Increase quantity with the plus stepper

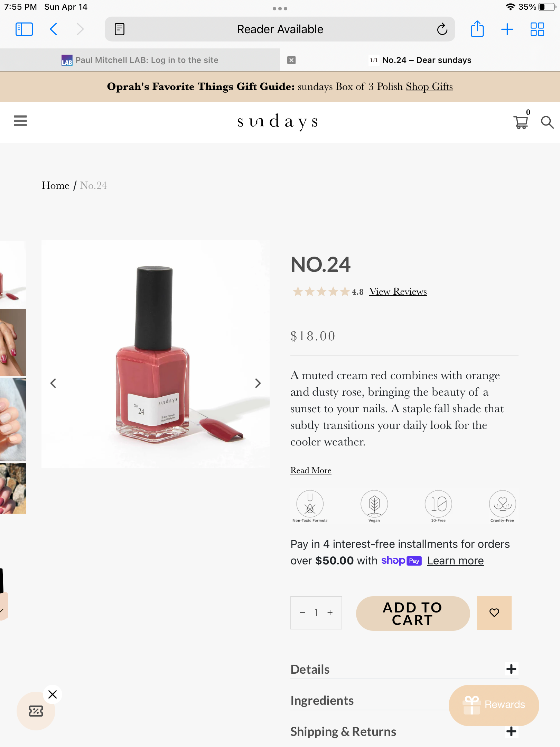point(330,613)
